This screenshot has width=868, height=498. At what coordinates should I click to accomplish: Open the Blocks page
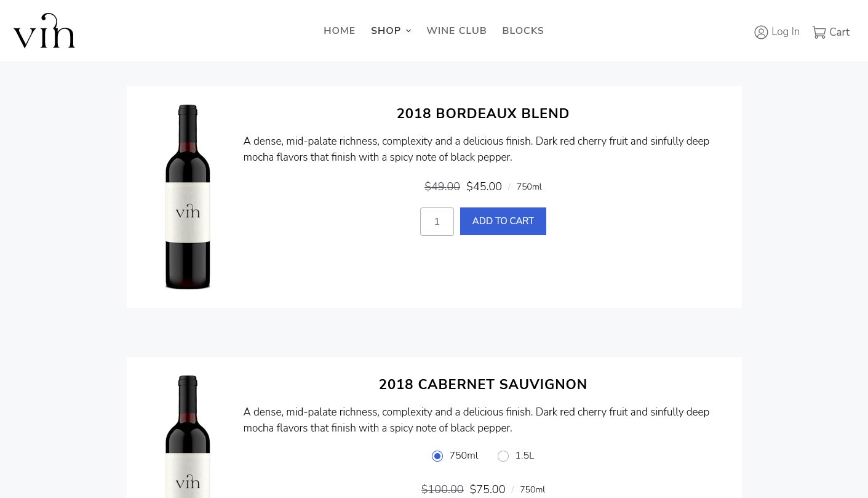[x=523, y=31]
